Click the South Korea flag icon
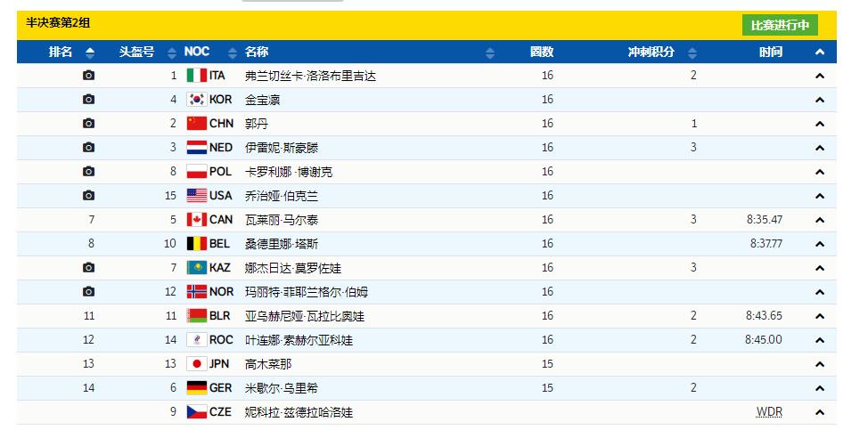Image resolution: width=868 pixels, height=438 pixels. (x=197, y=100)
